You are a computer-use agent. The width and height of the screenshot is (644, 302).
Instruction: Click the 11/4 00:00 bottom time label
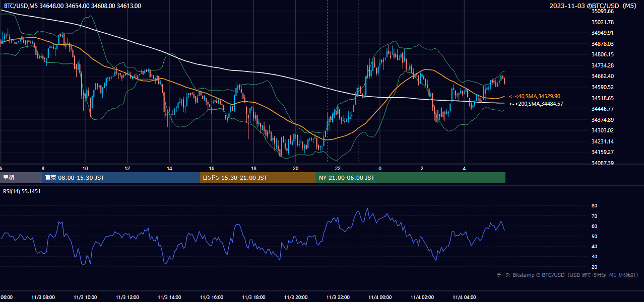pyautogui.click(x=380, y=297)
